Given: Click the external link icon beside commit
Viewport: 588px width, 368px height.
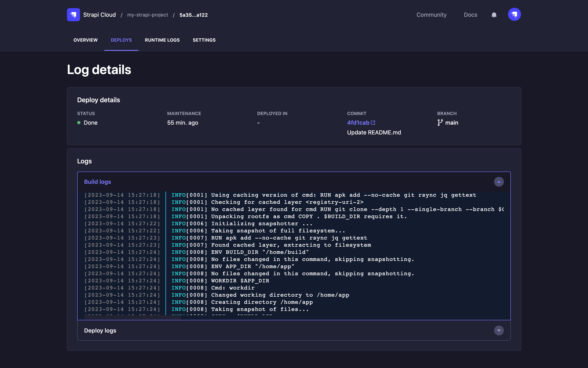Looking at the screenshot, I should (373, 123).
